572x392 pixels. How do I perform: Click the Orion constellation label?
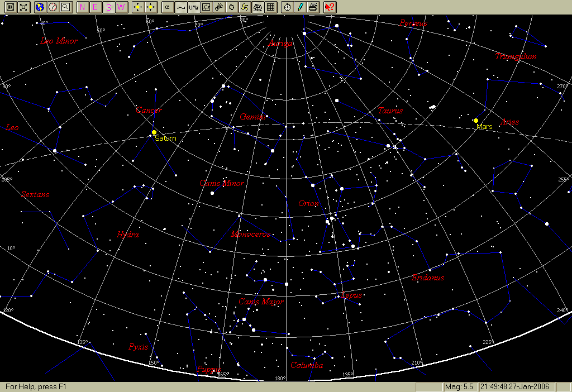pyautogui.click(x=308, y=203)
